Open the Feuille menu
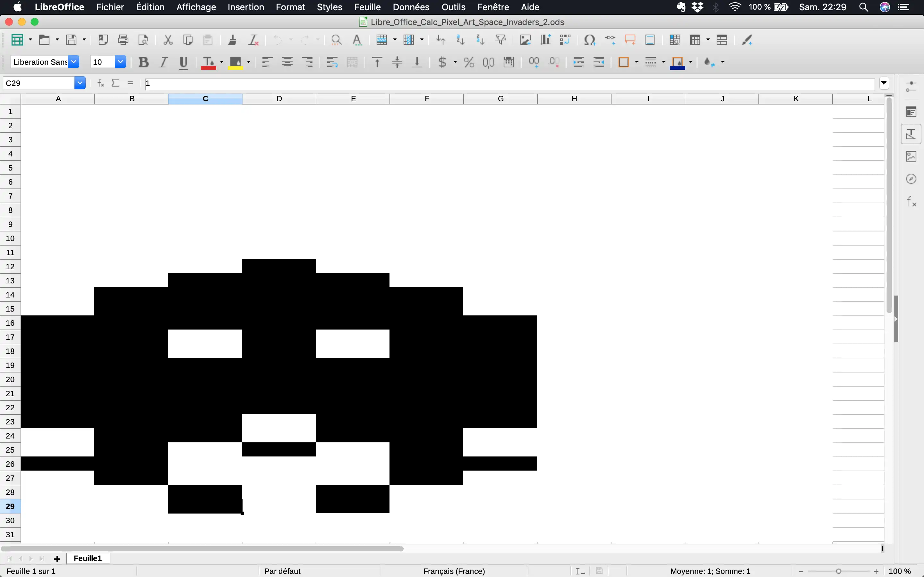This screenshot has width=924, height=577. point(367,7)
